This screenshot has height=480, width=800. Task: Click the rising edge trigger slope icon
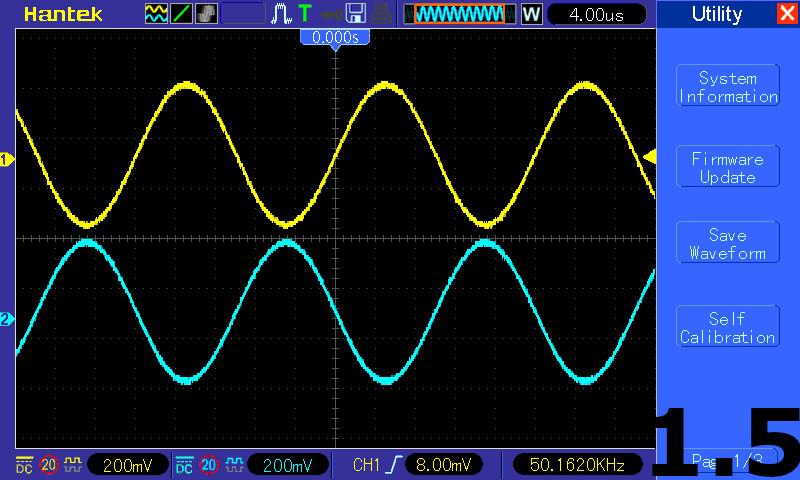coord(394,465)
